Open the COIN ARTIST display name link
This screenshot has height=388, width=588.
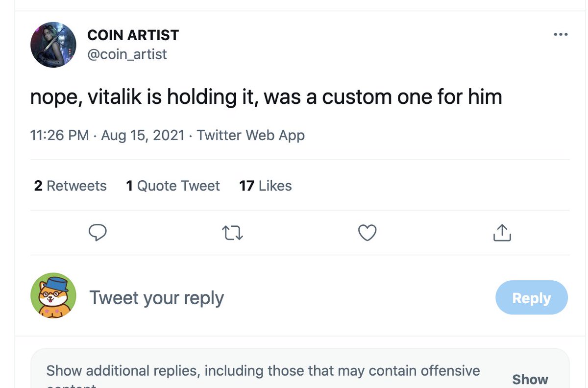133,35
